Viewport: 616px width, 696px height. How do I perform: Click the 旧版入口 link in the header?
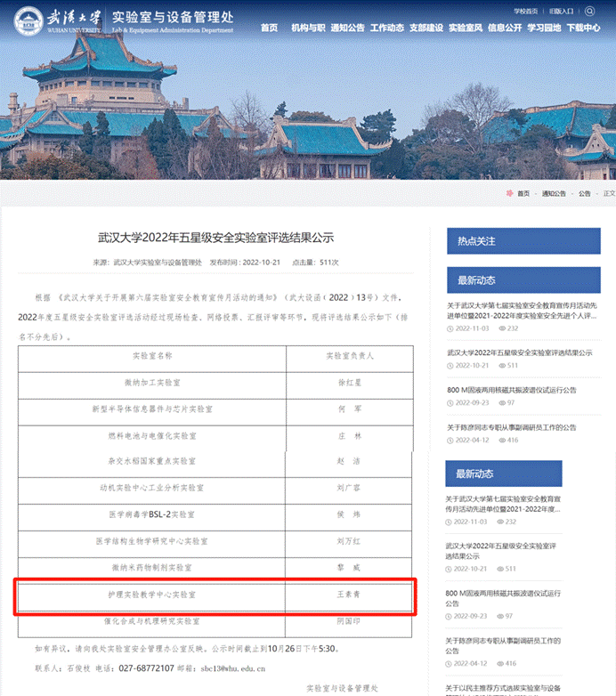(x=562, y=11)
